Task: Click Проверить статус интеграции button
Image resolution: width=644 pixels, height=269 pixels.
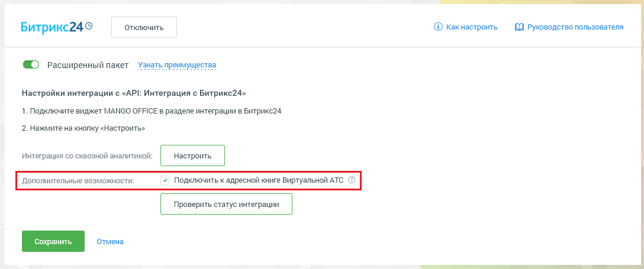Action: [x=226, y=204]
